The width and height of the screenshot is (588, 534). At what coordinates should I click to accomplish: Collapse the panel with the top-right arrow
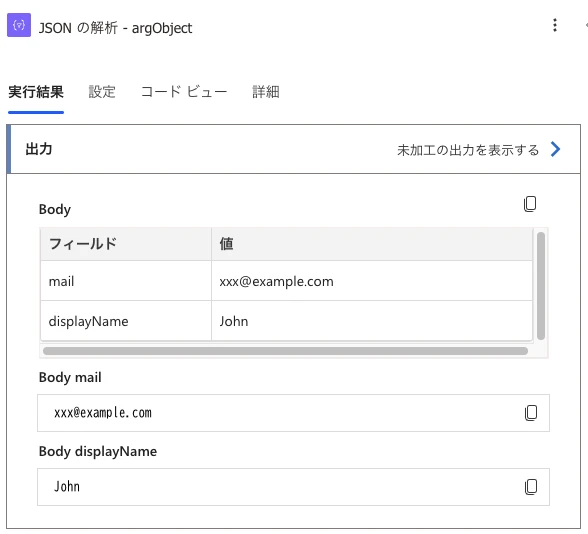tap(586, 26)
